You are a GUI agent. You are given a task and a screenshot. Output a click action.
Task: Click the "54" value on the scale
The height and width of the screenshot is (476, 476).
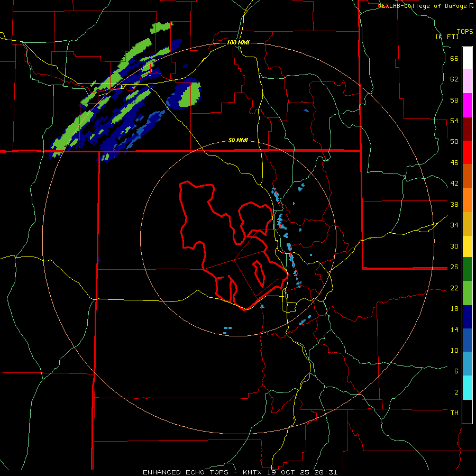click(x=454, y=121)
